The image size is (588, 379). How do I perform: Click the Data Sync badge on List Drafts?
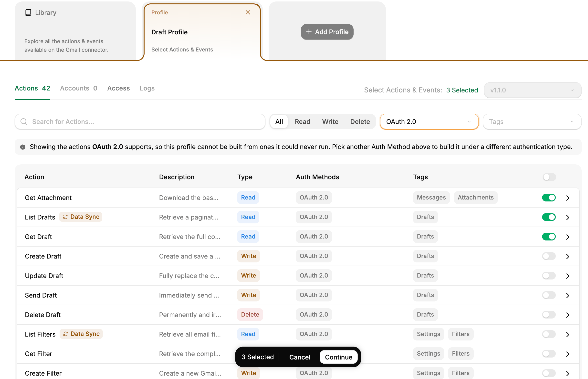pos(81,217)
